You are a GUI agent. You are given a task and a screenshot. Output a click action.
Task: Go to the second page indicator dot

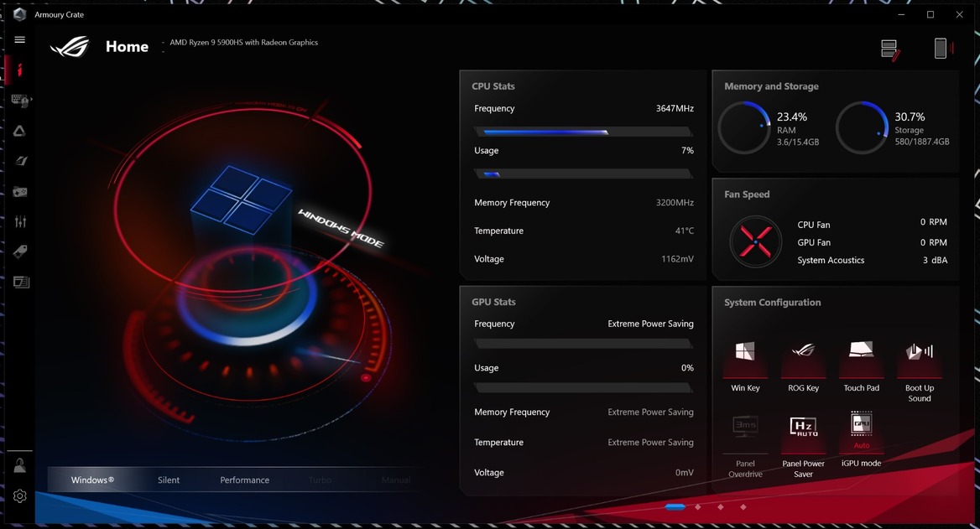698,506
